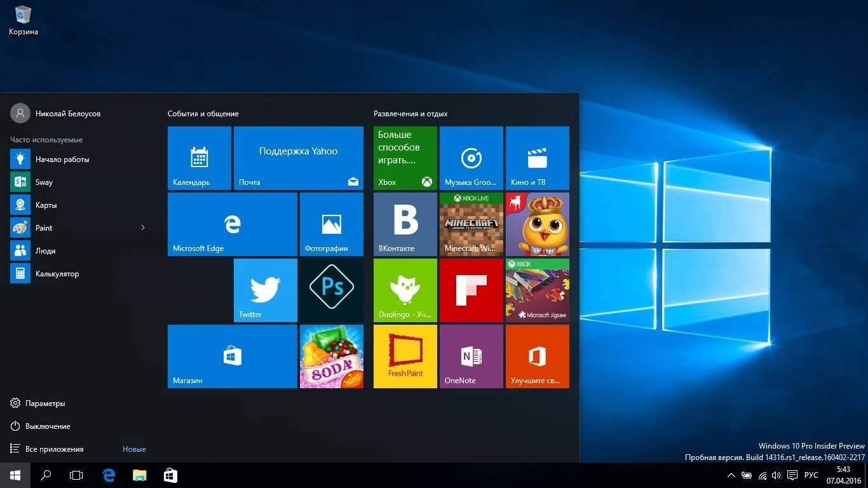Open the Fresh Paint tile

point(405,356)
